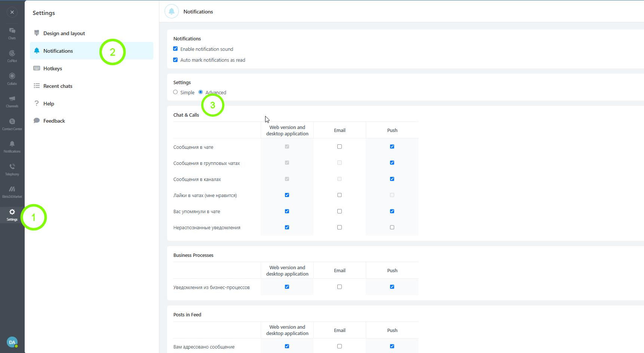Screen dimensions: 644x353
Task: Uncheck Web version for Нераспознанные уведомления
Action: click(287, 227)
